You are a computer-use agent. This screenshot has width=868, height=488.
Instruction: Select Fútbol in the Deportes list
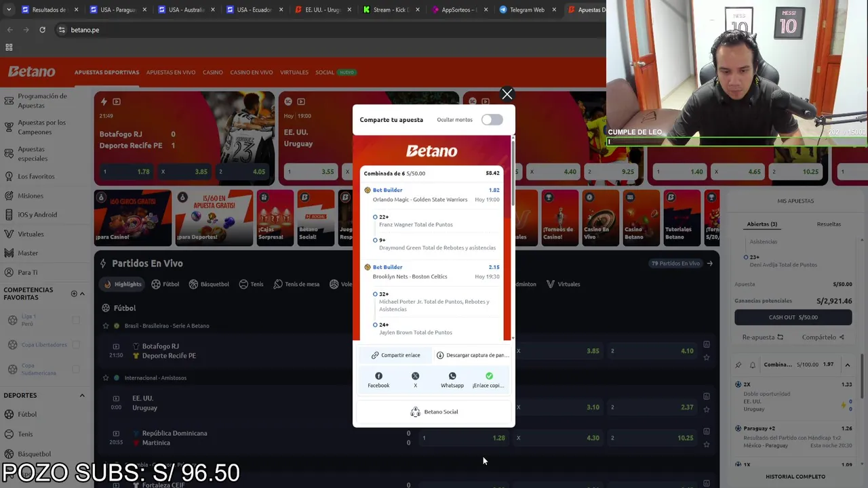click(x=27, y=414)
